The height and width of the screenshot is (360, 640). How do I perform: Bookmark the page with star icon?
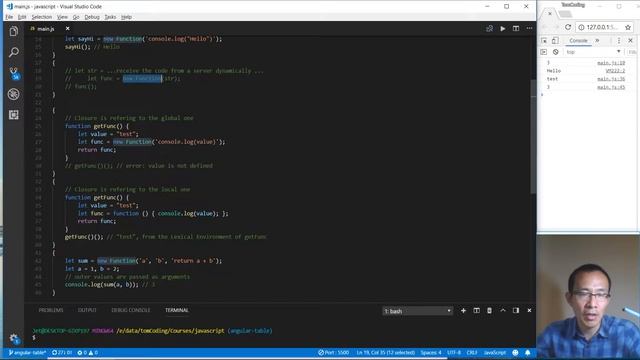(628, 27)
